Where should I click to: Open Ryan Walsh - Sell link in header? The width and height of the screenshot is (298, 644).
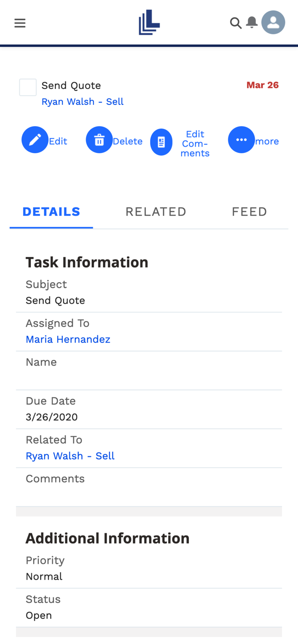click(x=83, y=102)
